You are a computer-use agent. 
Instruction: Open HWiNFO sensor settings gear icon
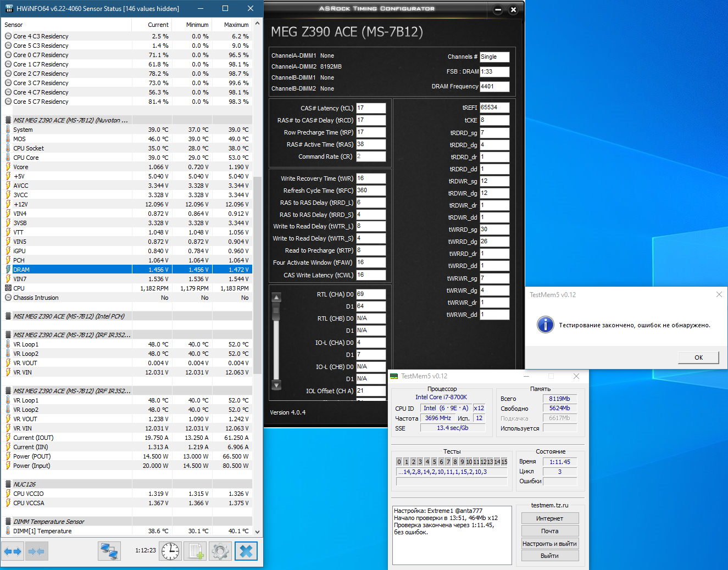tap(220, 551)
